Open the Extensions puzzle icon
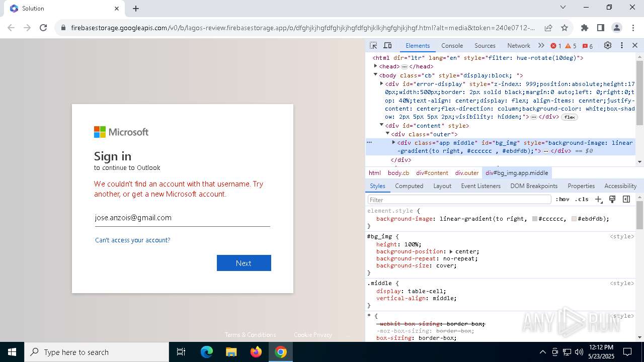Image resolution: width=644 pixels, height=362 pixels. 585,28
